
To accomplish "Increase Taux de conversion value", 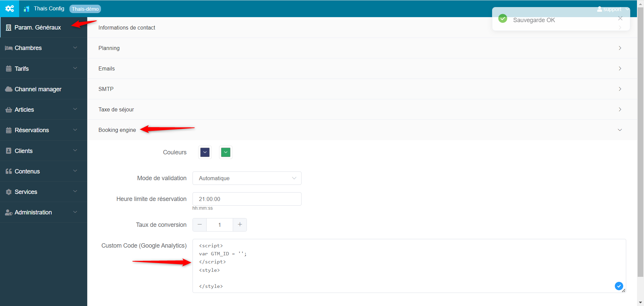I will (x=240, y=225).
